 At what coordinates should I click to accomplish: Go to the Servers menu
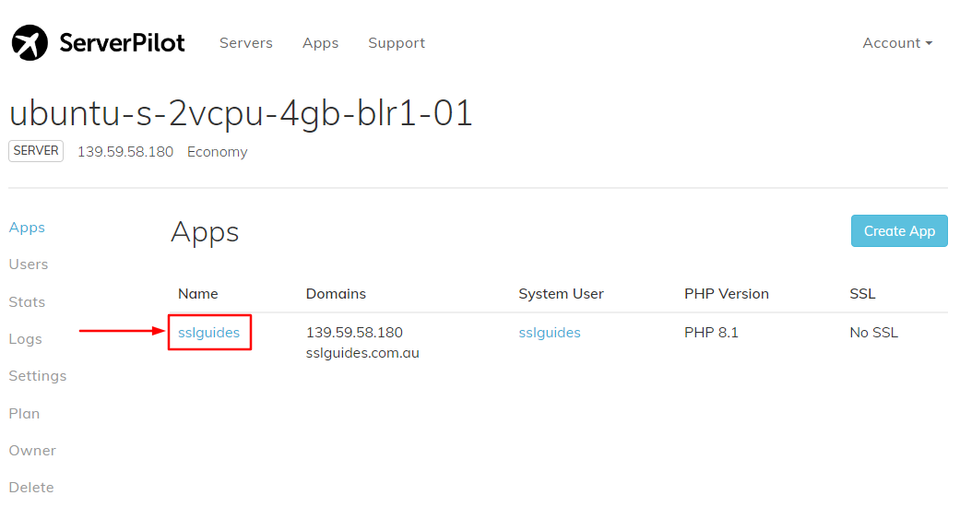246,43
